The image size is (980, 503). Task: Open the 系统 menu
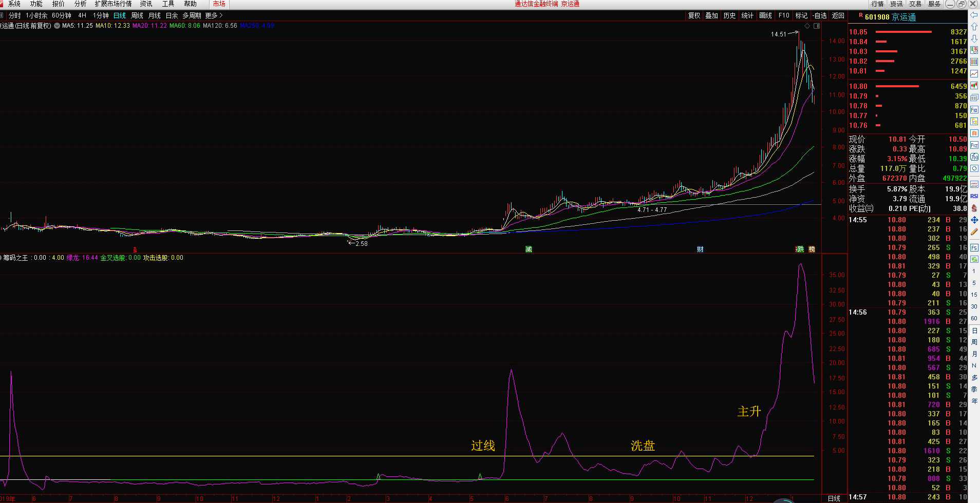point(14,4)
